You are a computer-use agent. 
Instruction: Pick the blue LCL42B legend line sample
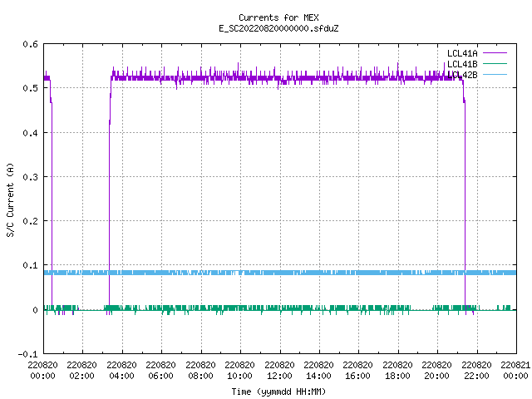pos(495,74)
